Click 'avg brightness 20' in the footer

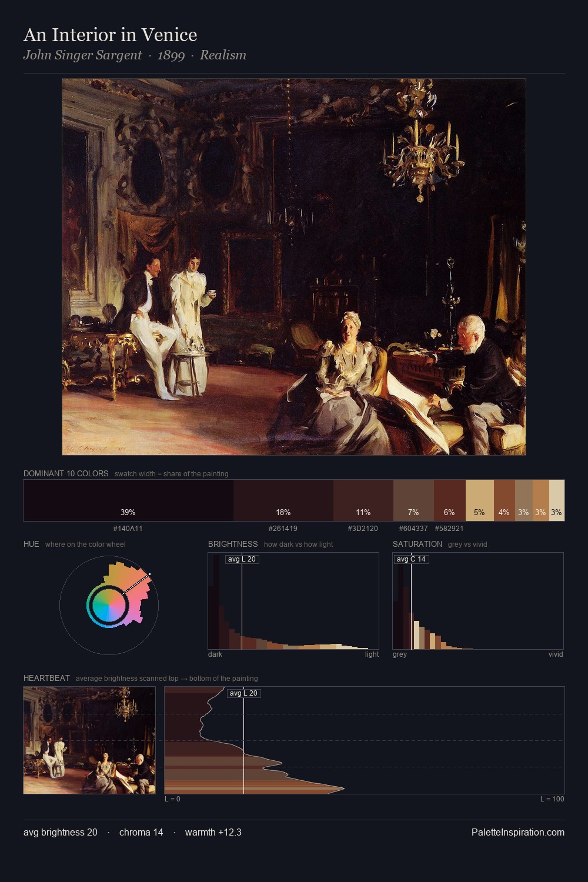tap(61, 832)
